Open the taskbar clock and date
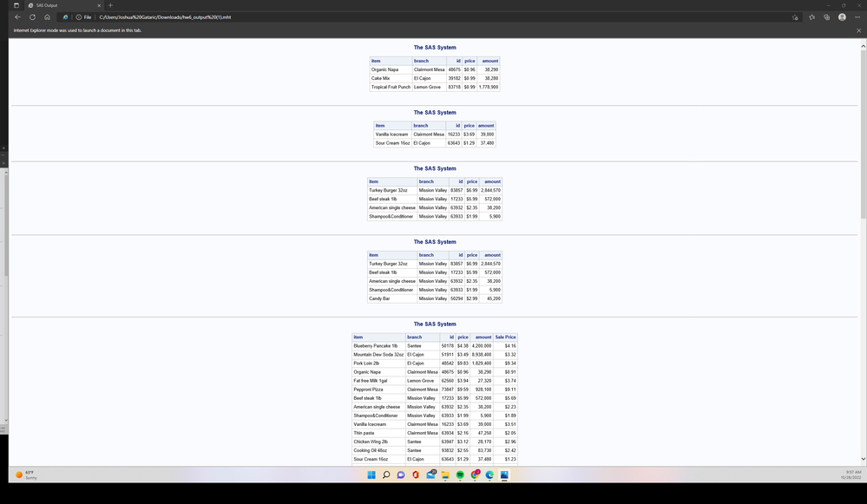Image resolution: width=867 pixels, height=504 pixels. (x=851, y=475)
